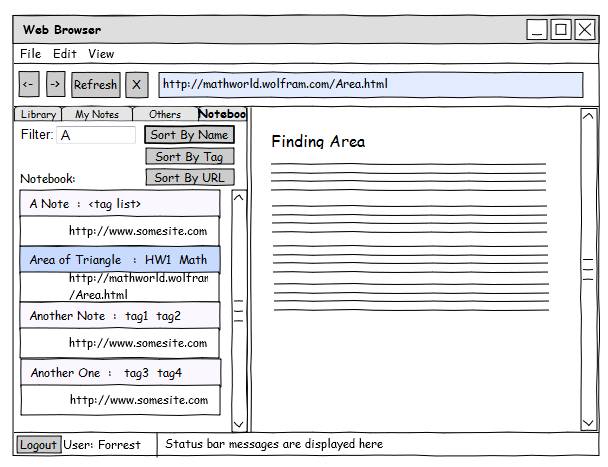The image size is (608, 467).
Task: Sort notes with Sort By URL
Action: 190,178
